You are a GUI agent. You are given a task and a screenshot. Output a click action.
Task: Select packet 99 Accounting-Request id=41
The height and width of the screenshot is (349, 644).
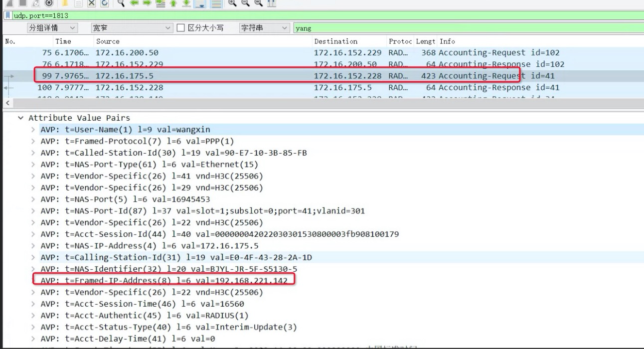click(x=322, y=76)
